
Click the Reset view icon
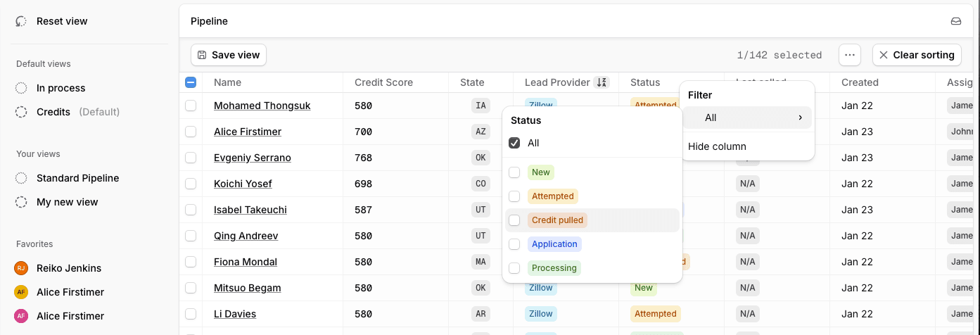[21, 21]
